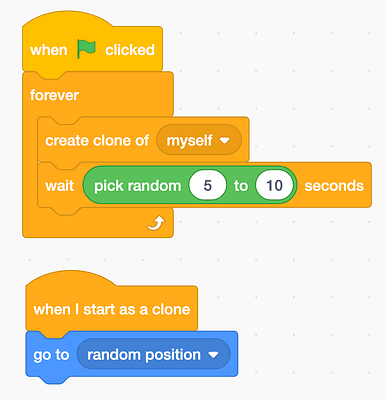385x400 pixels.
Task: Click the "to" label between 5 and 10
Action: click(241, 186)
